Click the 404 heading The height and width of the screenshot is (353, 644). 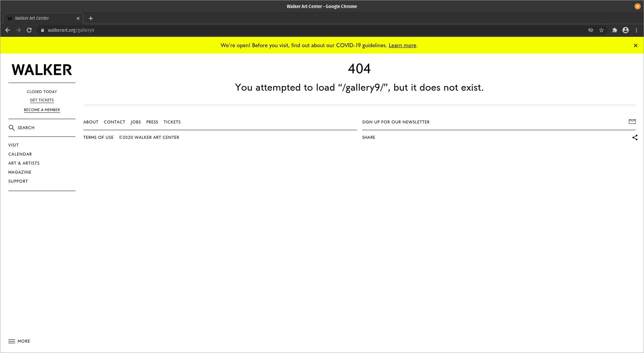point(359,69)
